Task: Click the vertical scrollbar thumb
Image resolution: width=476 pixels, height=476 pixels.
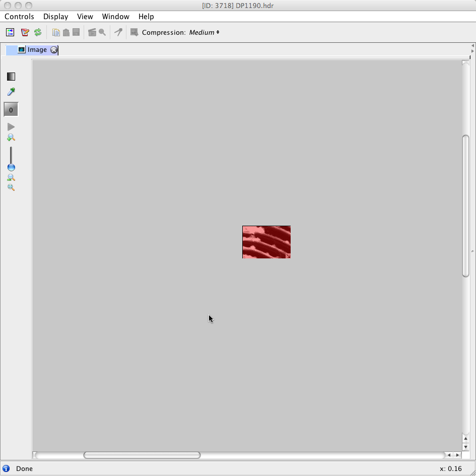Action: [465, 206]
